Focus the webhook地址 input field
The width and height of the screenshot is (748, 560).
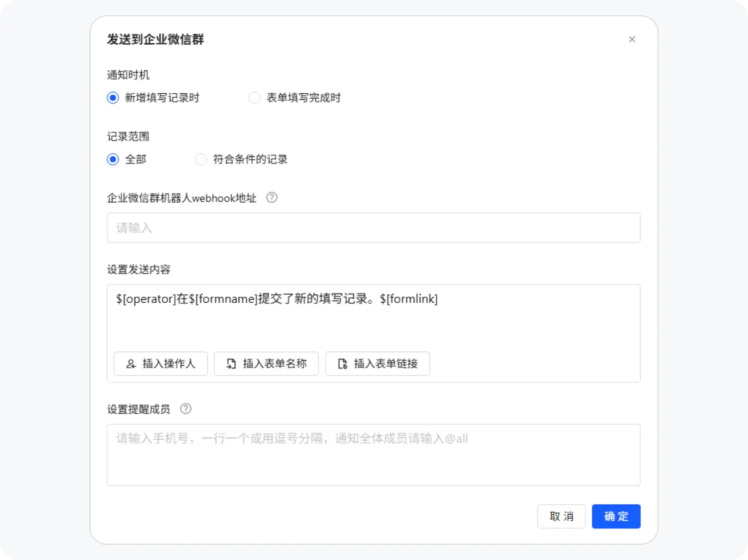(373, 228)
